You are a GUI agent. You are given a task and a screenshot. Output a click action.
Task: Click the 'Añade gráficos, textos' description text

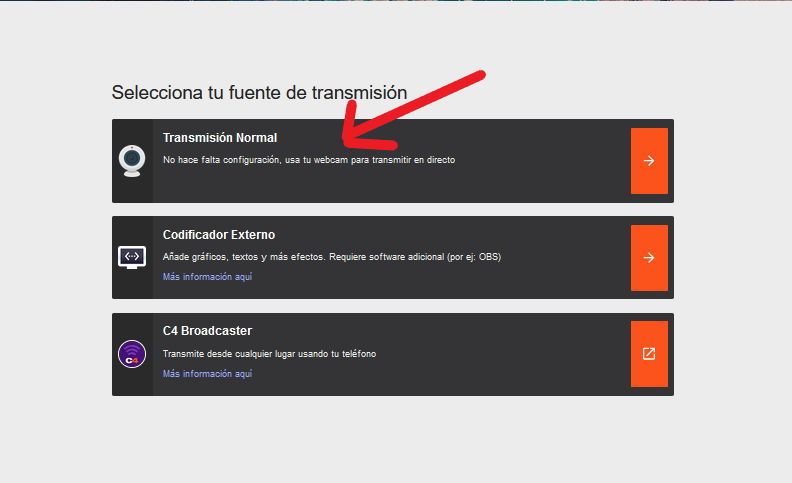(331, 257)
